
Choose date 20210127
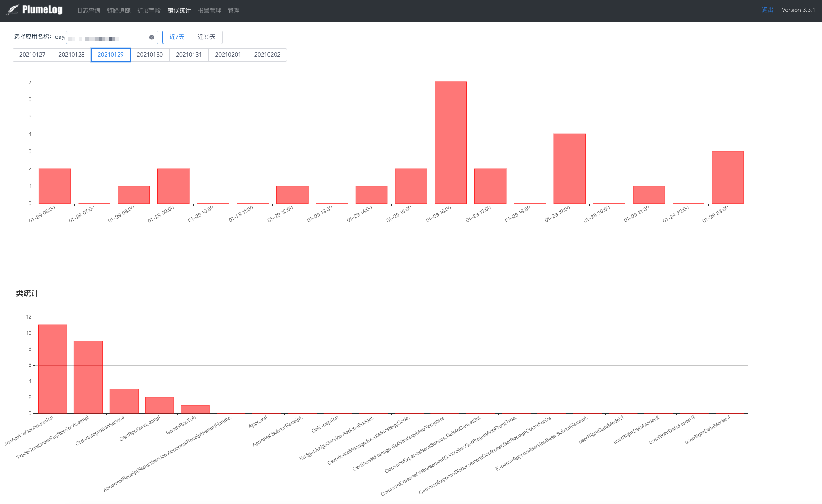32,55
